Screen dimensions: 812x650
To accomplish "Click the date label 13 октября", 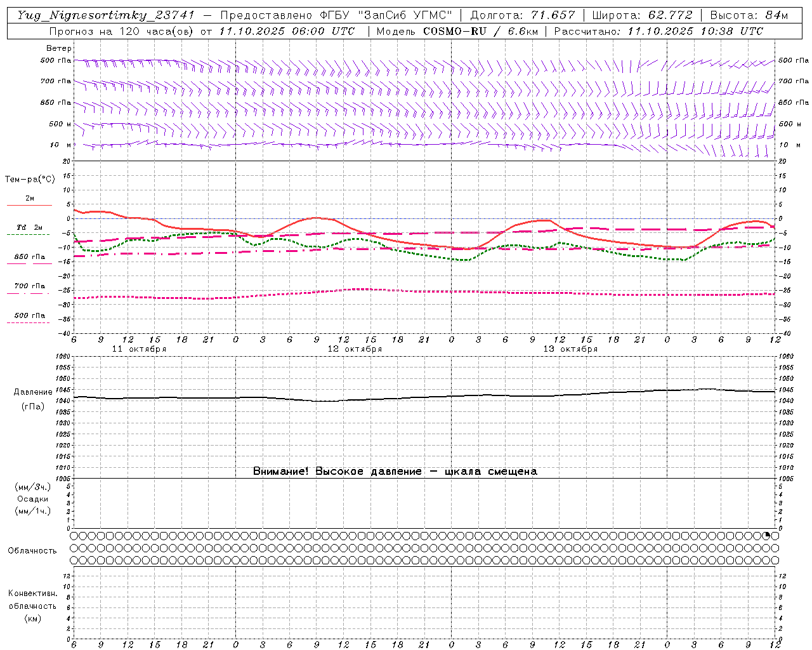I will point(570,349).
